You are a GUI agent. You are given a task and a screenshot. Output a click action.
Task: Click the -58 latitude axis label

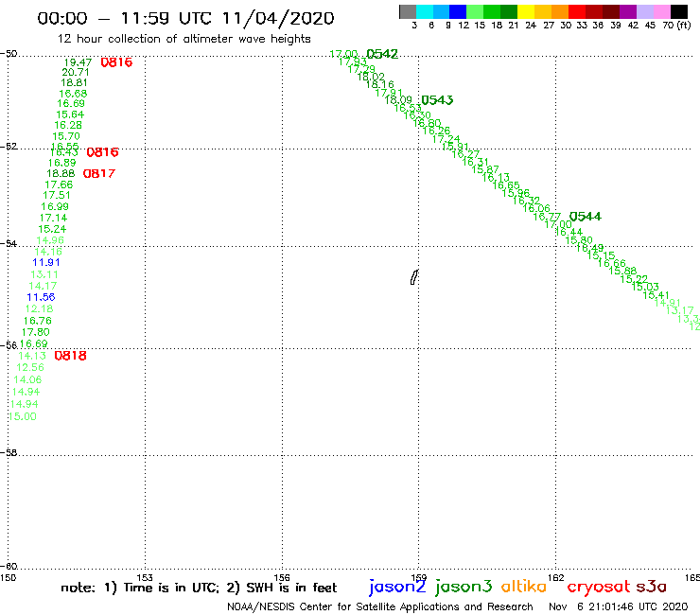9,453
